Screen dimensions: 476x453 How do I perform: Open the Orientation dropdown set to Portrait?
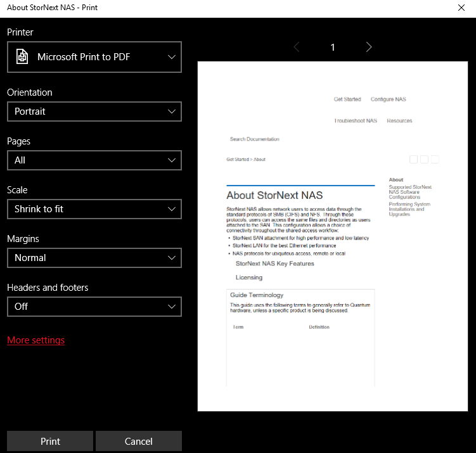[x=94, y=112]
